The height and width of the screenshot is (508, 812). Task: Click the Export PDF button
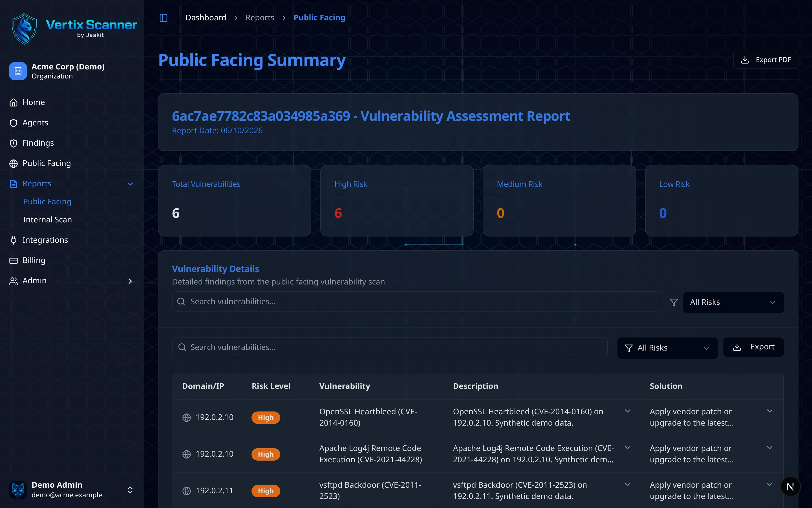[765, 60]
